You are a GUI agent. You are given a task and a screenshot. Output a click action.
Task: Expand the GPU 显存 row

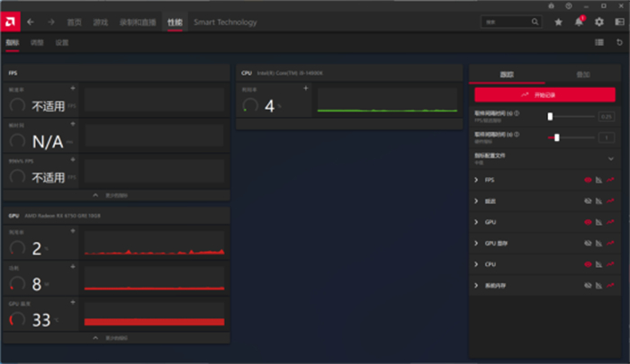click(476, 244)
